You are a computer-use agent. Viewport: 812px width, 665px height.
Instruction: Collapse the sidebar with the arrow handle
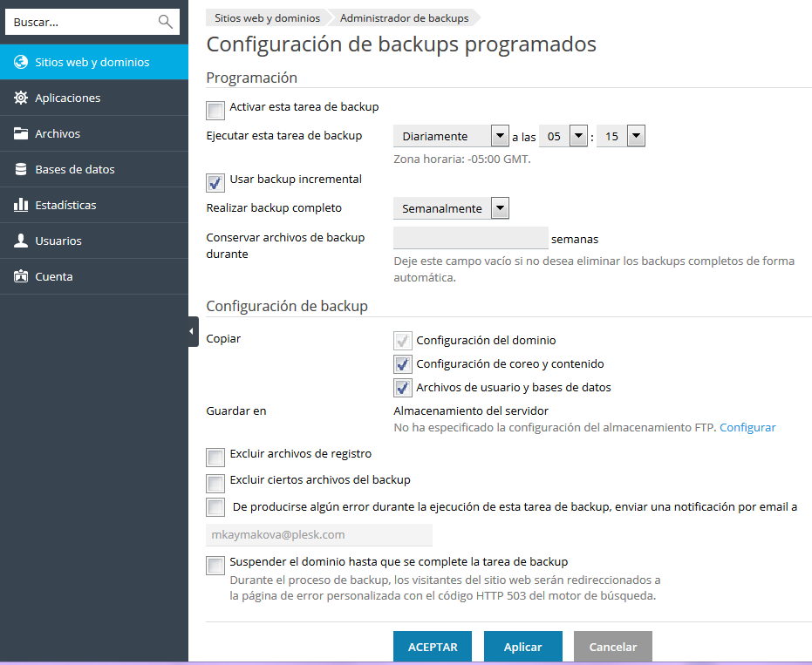coord(193,331)
